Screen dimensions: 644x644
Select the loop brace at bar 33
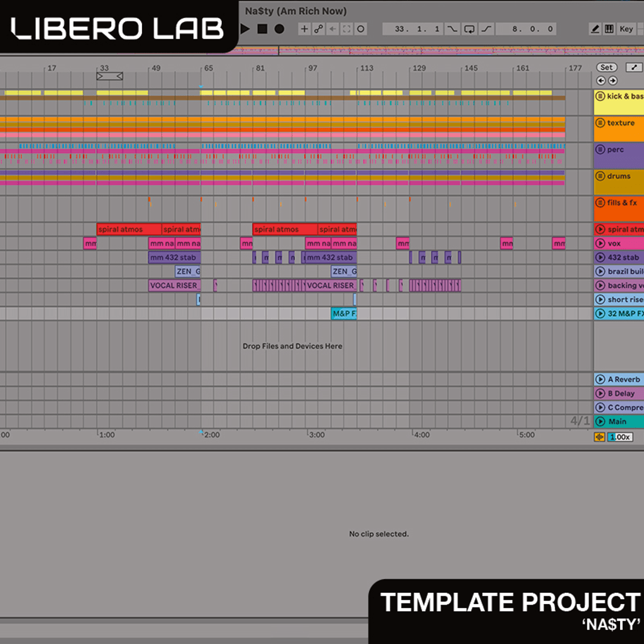[110, 76]
